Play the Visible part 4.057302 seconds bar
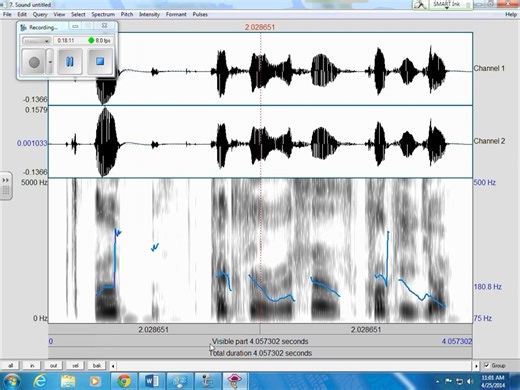The height and width of the screenshot is (390, 520). coord(260,341)
